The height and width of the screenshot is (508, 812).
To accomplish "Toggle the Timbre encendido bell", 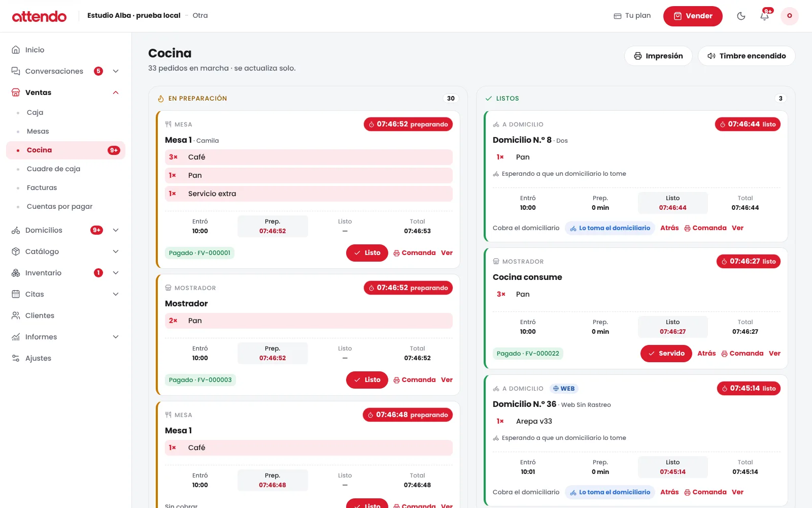I will (747, 56).
